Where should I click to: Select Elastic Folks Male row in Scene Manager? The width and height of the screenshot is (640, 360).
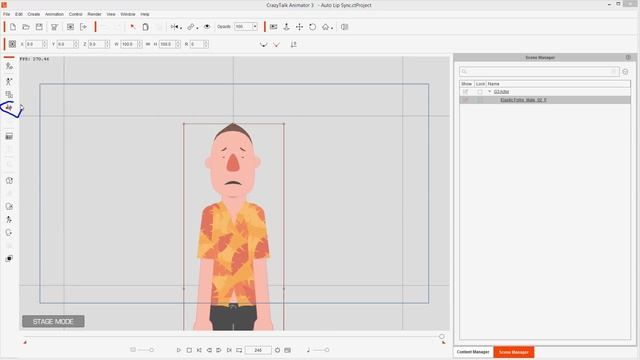(545, 100)
